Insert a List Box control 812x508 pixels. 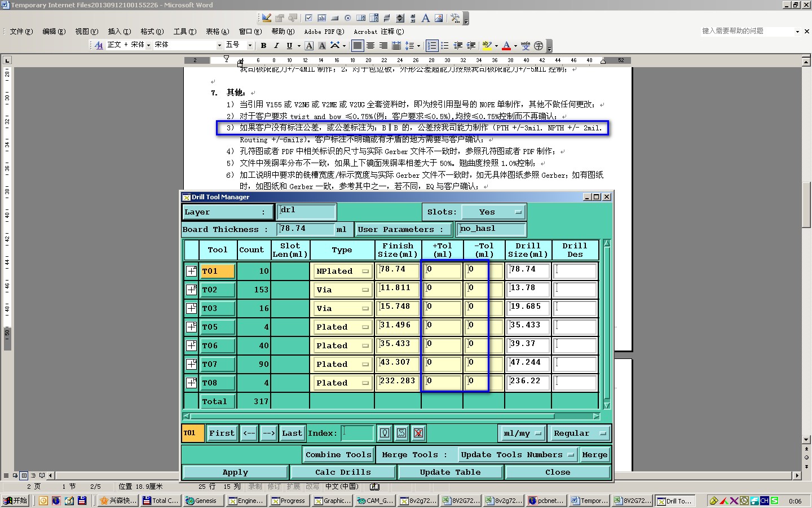[x=361, y=18]
